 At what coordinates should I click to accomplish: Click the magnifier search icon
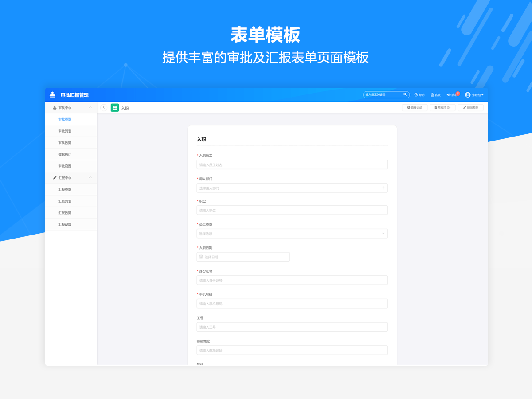click(405, 94)
